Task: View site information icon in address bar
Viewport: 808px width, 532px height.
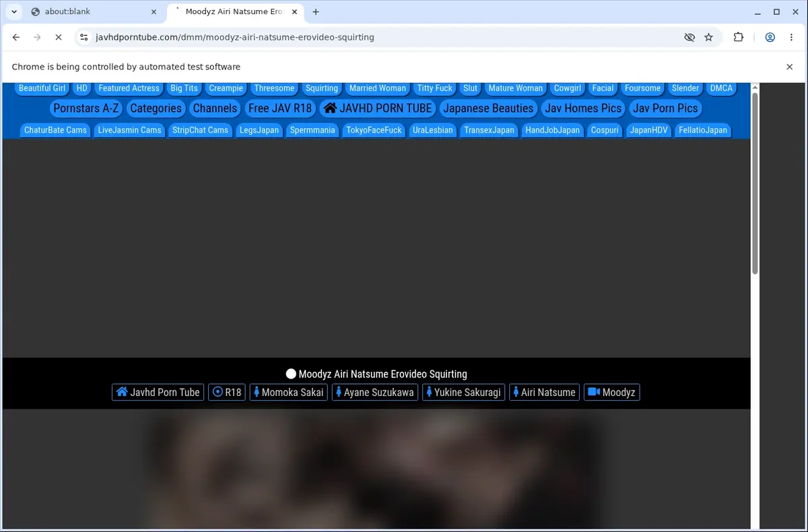Action: [83, 38]
